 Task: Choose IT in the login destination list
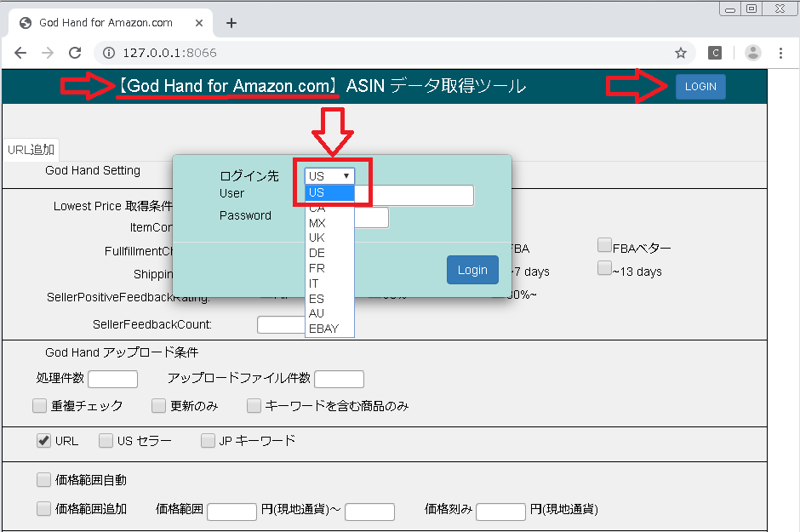click(329, 283)
